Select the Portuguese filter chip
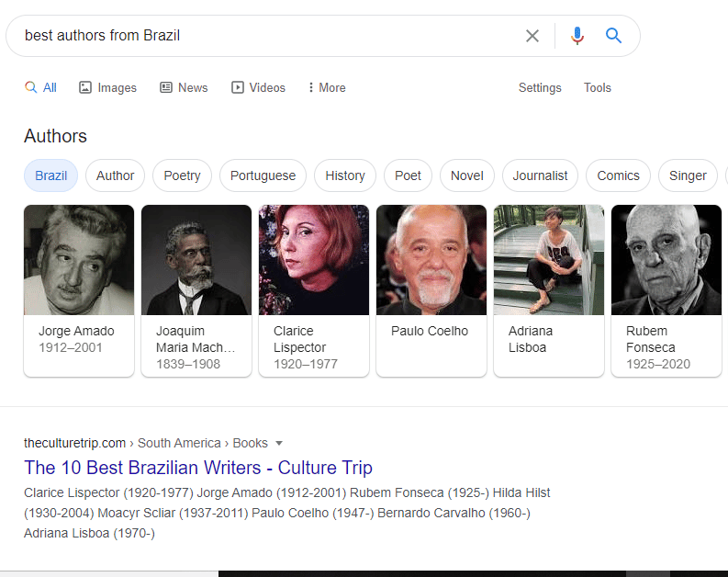 click(x=263, y=175)
